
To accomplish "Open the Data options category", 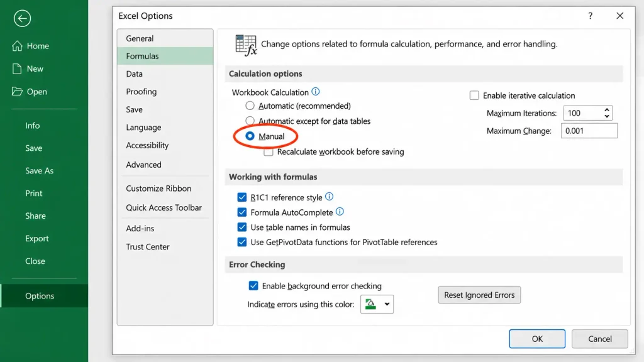I will (165, 74).
